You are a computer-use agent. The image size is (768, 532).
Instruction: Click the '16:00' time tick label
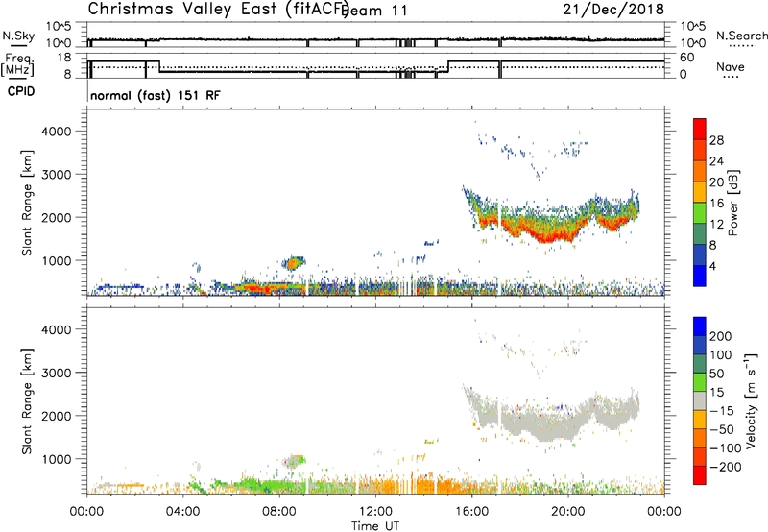[x=471, y=512]
